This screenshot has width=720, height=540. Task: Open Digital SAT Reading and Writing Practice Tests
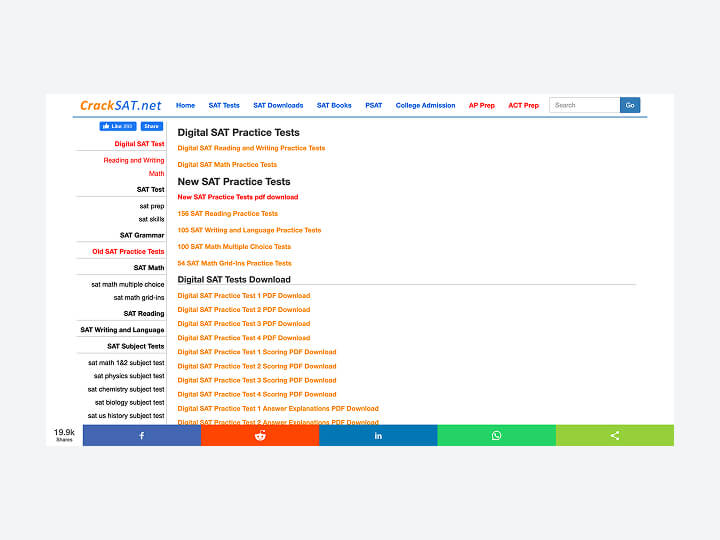click(251, 148)
